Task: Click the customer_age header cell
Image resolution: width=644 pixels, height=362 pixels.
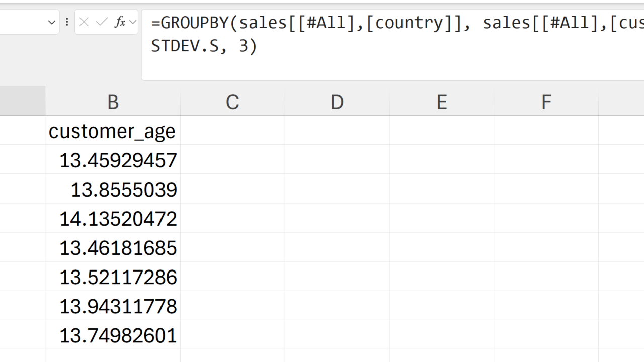Action: pyautogui.click(x=113, y=131)
